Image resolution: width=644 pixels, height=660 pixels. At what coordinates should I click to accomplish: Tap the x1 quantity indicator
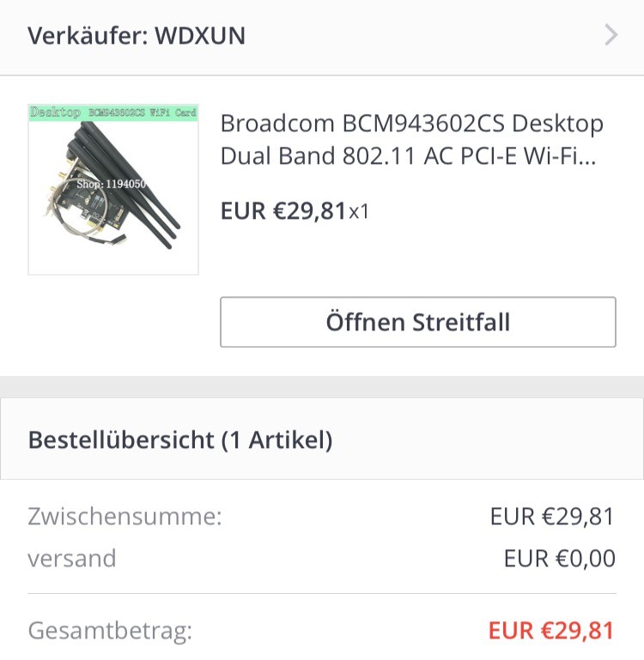tap(358, 211)
